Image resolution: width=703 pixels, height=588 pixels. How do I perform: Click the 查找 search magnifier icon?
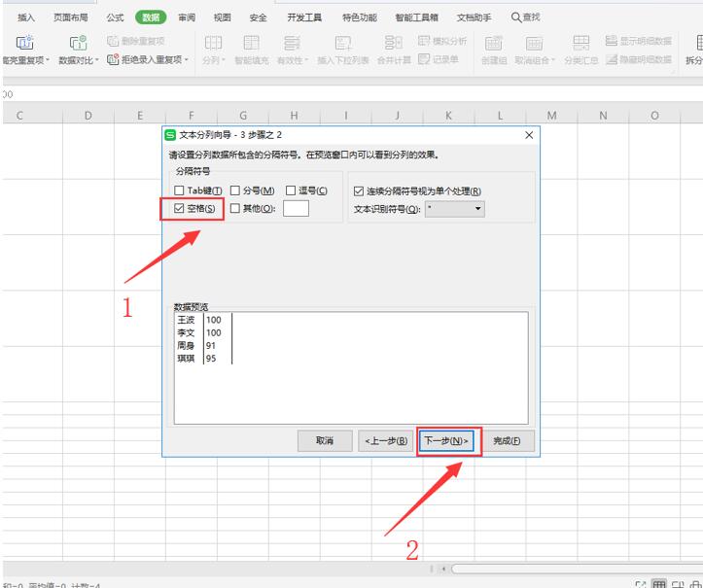(x=516, y=17)
